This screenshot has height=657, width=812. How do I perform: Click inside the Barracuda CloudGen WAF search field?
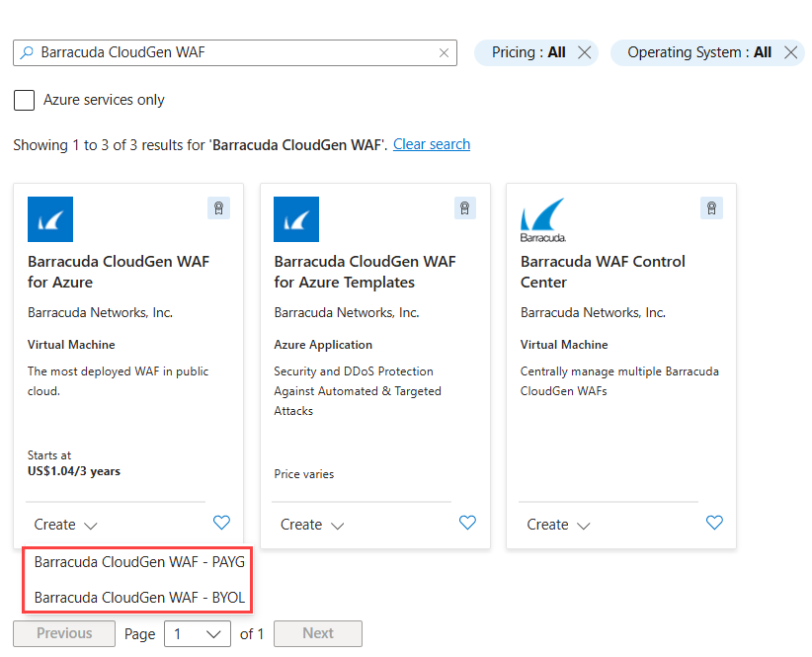[x=235, y=52]
